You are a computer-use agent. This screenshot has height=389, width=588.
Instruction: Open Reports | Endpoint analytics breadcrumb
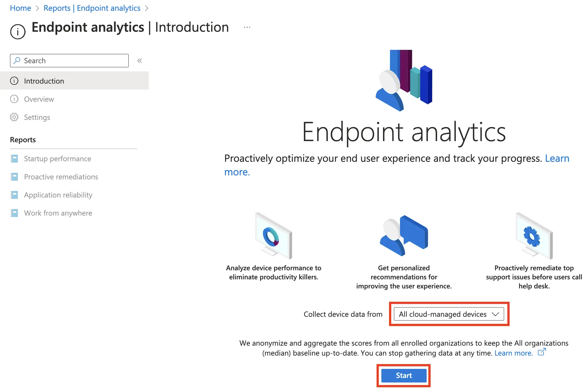92,8
